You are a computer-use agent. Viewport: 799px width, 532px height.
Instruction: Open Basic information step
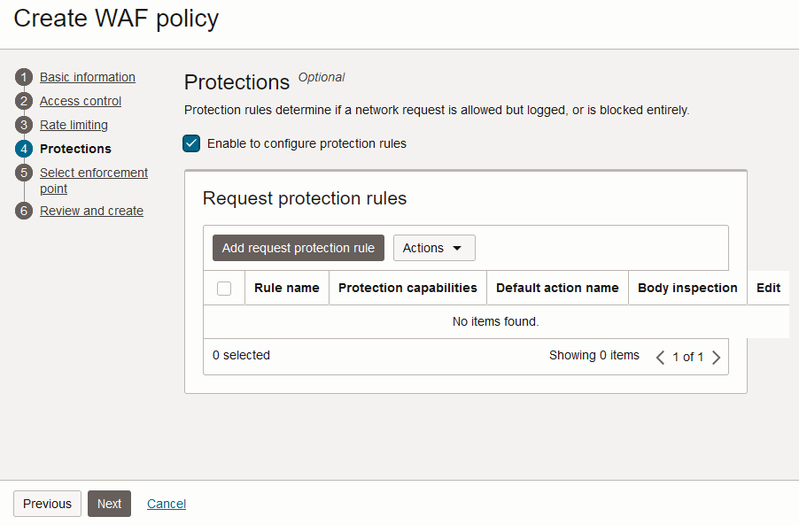(88, 78)
